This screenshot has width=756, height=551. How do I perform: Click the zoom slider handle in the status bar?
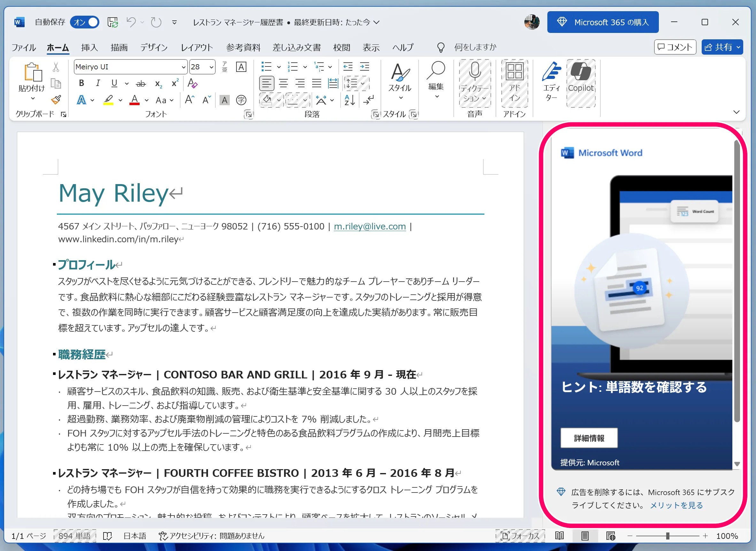click(667, 536)
